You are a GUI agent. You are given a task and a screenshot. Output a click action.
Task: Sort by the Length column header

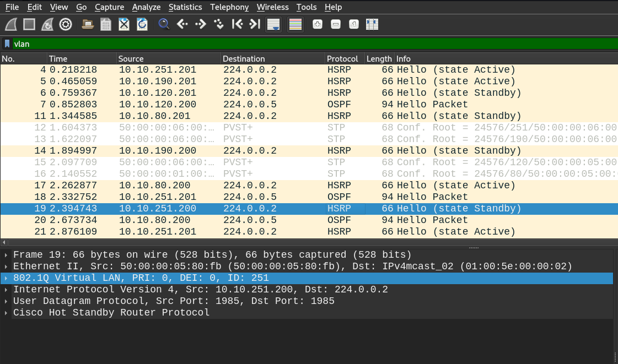(x=379, y=58)
